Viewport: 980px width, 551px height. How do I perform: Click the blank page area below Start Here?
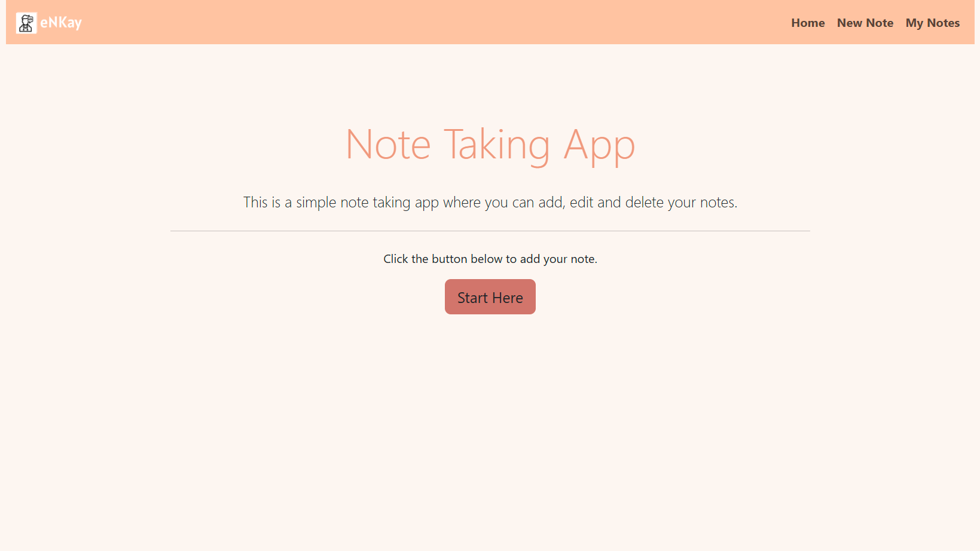click(490, 430)
